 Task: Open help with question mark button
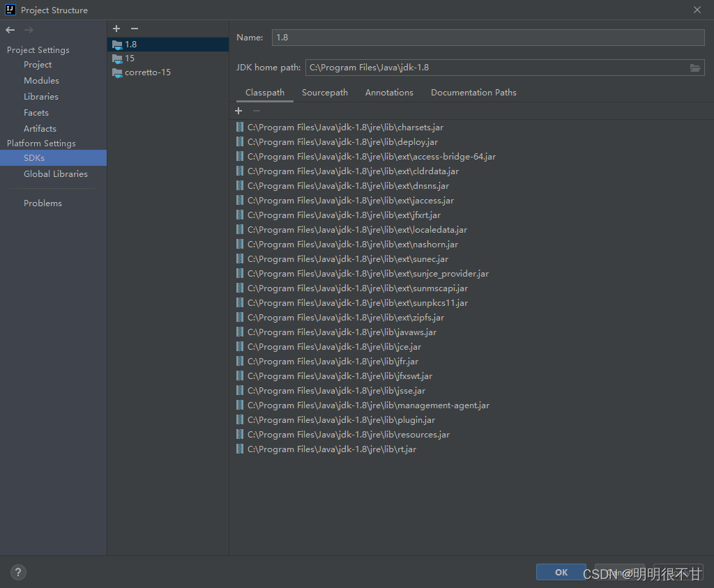coord(18,572)
